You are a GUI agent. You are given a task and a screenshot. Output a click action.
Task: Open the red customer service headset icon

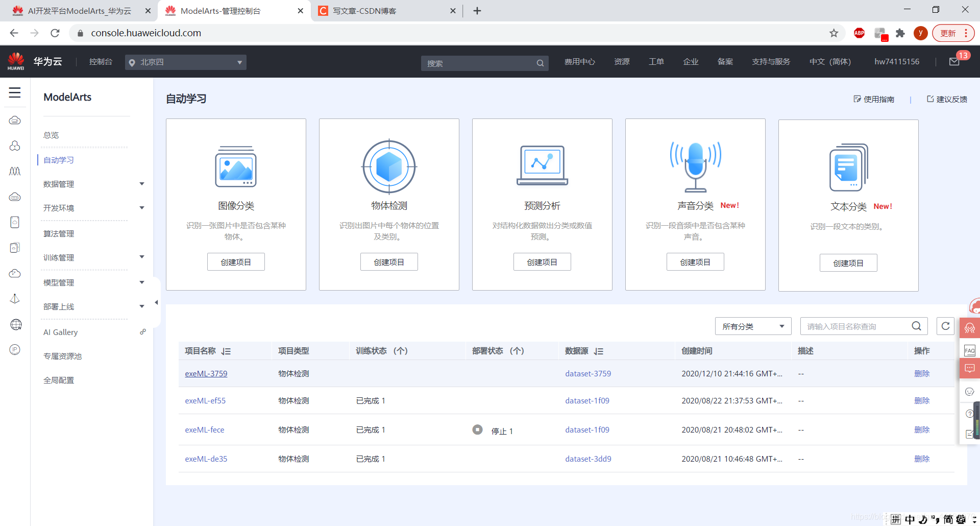[x=970, y=328]
